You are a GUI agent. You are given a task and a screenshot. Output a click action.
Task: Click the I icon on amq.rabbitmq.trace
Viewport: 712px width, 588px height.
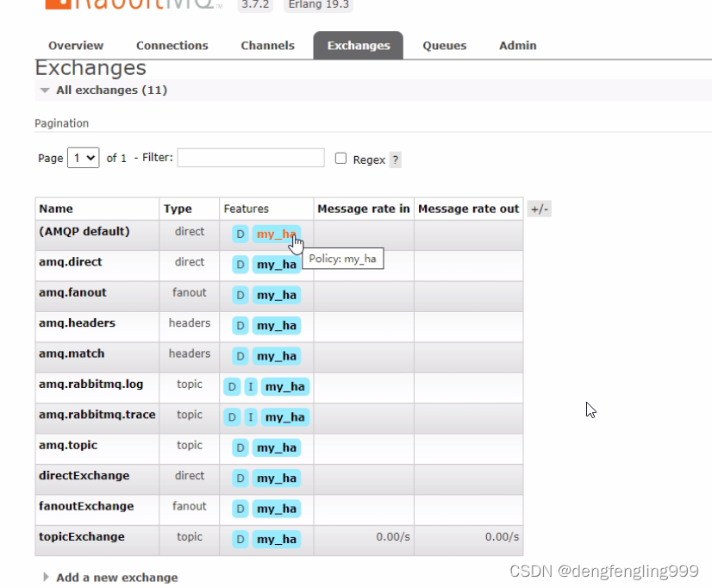click(249, 416)
